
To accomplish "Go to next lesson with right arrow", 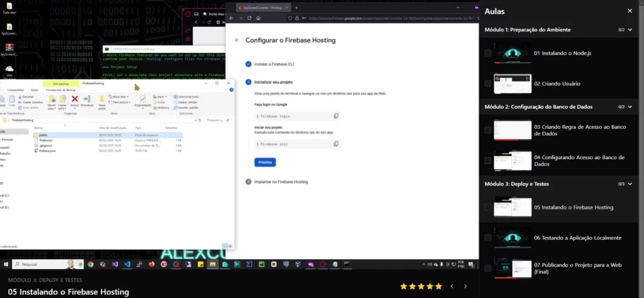I will point(465,286).
